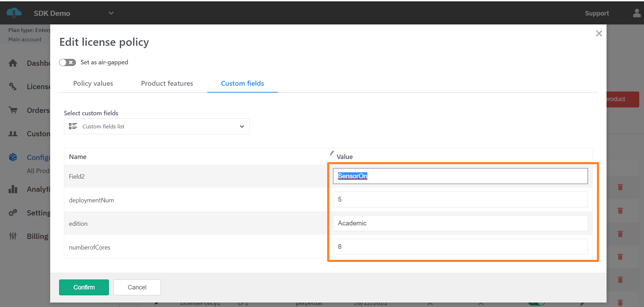Click the Customers people icon

point(13,134)
